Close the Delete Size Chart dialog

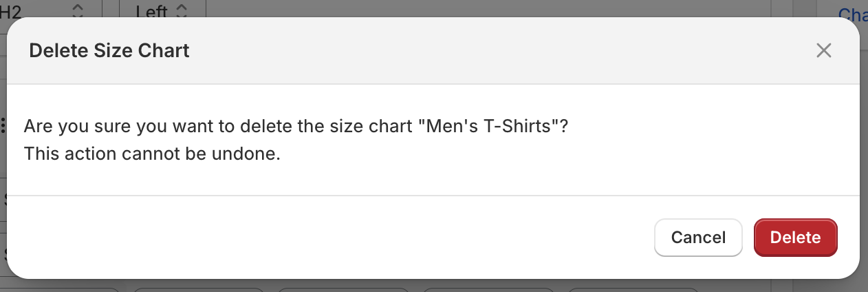tap(823, 50)
